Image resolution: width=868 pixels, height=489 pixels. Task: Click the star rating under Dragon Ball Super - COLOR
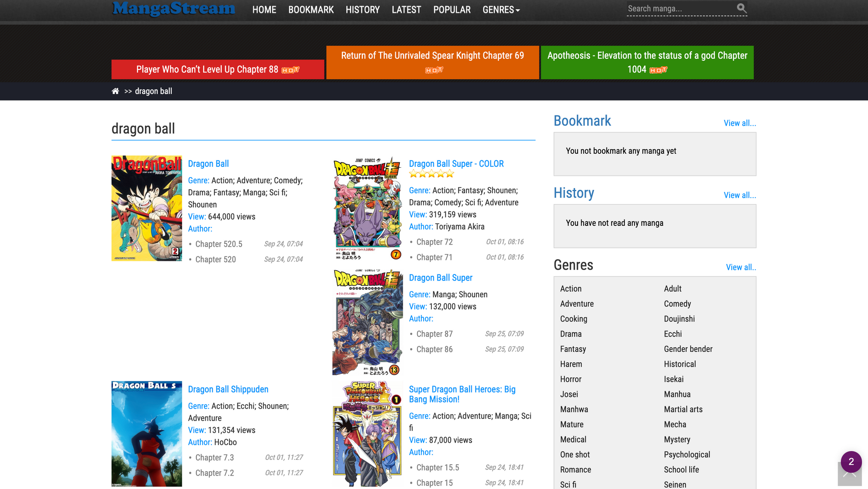click(x=431, y=174)
